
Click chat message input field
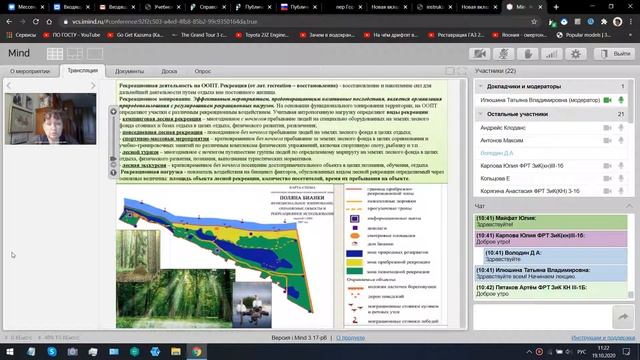click(x=542, y=317)
